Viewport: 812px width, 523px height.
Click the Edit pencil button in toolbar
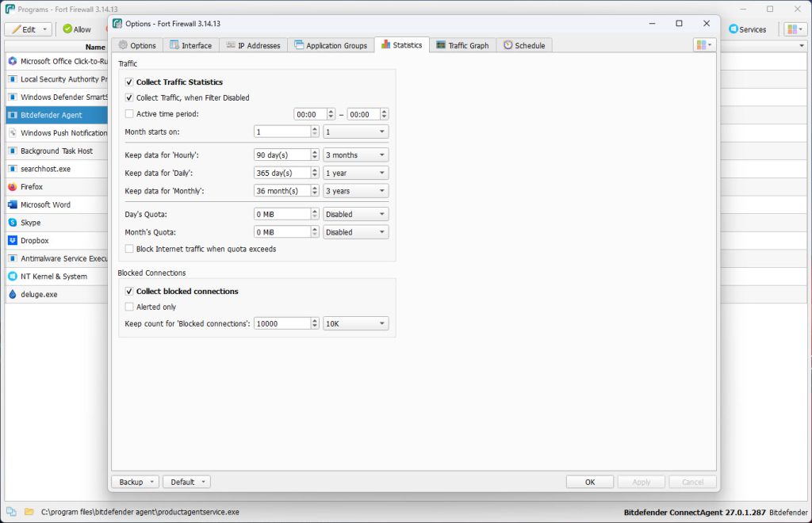29,29
